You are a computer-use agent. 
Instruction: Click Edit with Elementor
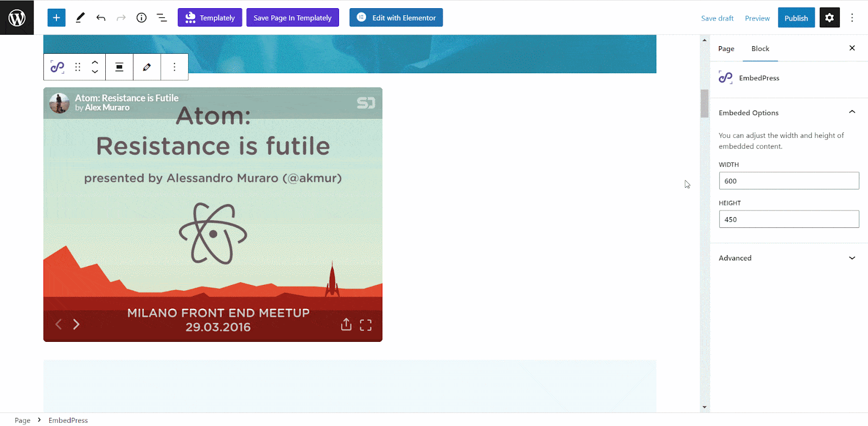396,17
